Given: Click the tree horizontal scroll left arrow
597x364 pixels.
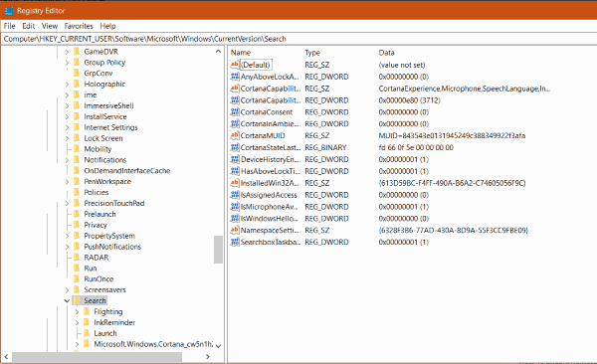Looking at the screenshot, I should click(x=6, y=357).
